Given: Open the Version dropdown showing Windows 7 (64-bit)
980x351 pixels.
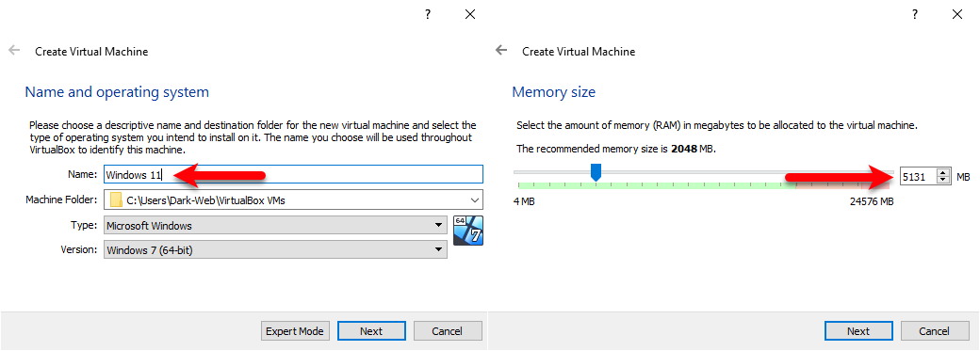Looking at the screenshot, I should point(275,250).
